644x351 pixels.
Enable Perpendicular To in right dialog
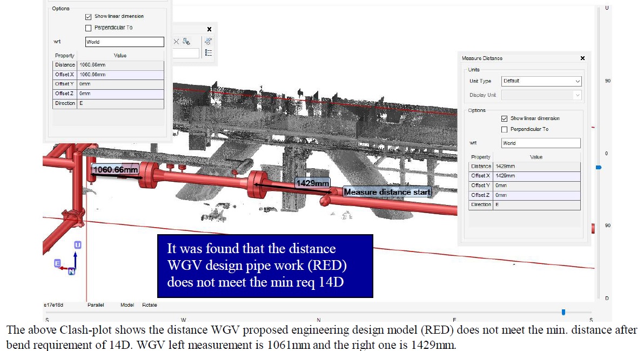point(504,129)
